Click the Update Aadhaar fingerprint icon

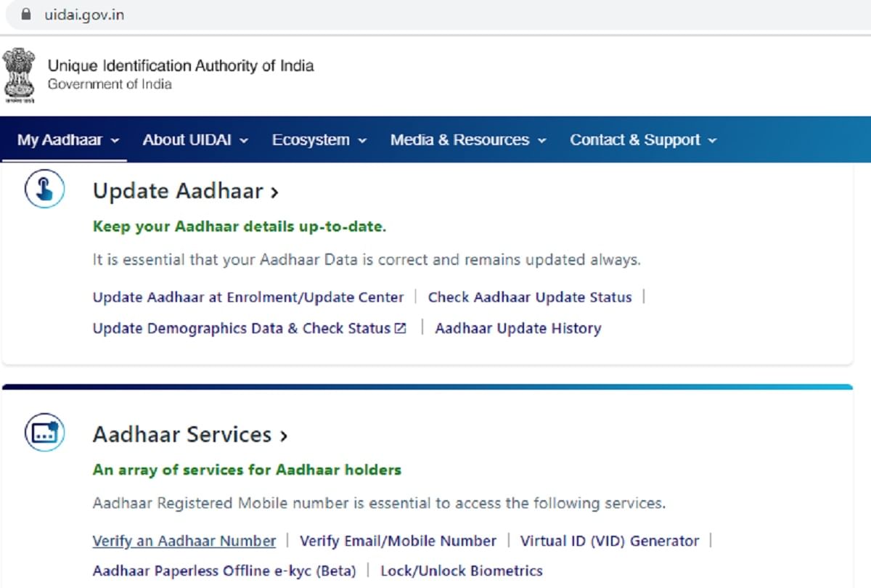click(44, 189)
